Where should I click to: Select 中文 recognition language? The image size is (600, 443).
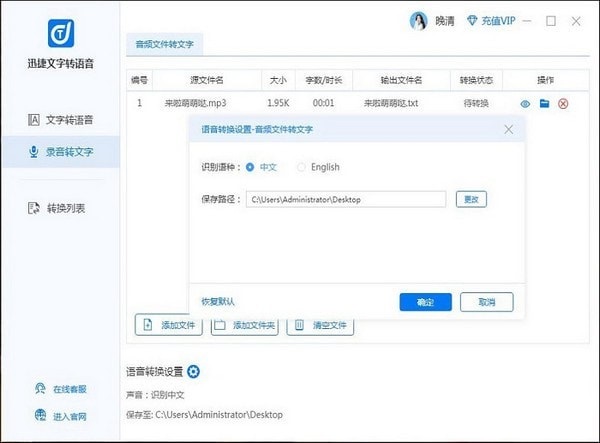pyautogui.click(x=250, y=167)
